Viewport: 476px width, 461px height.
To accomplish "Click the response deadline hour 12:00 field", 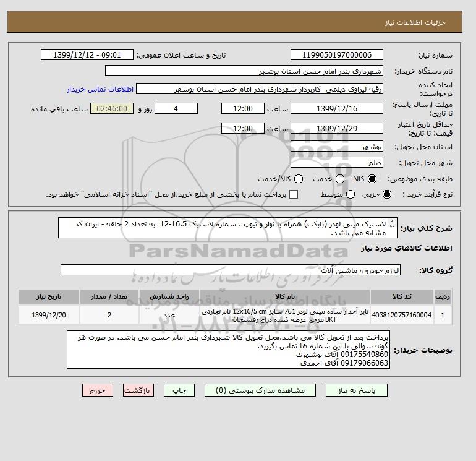I will click(243, 108).
